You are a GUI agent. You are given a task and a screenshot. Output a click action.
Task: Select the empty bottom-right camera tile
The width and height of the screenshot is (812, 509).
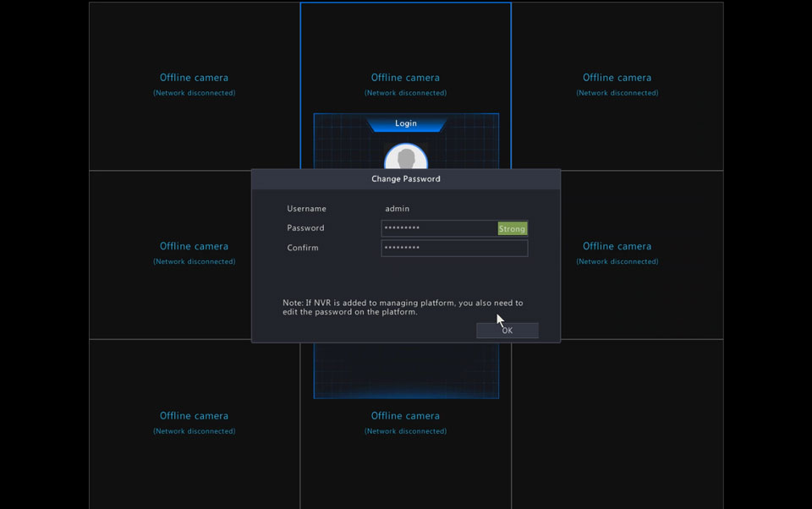pyautogui.click(x=617, y=423)
